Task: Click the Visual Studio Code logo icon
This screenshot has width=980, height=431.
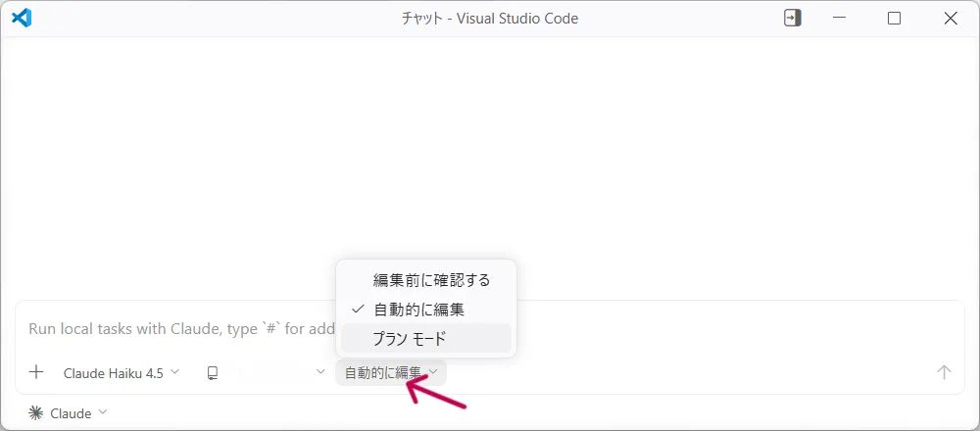Action: coord(22,18)
